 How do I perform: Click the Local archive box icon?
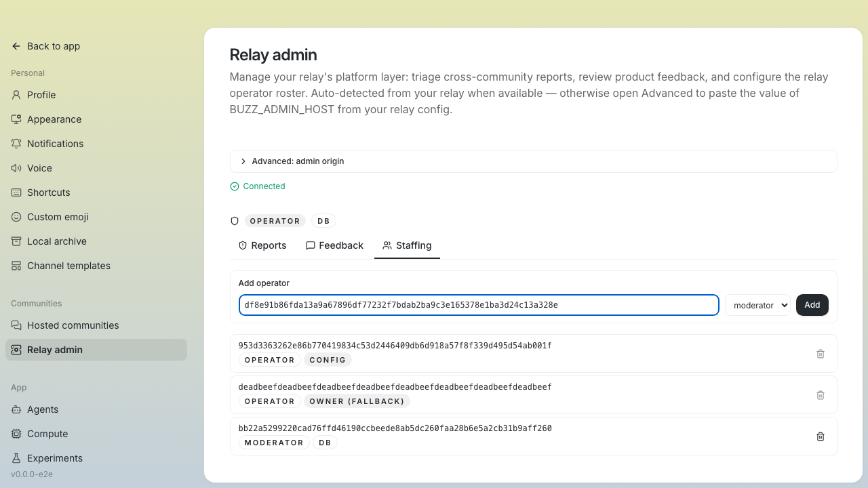16,241
